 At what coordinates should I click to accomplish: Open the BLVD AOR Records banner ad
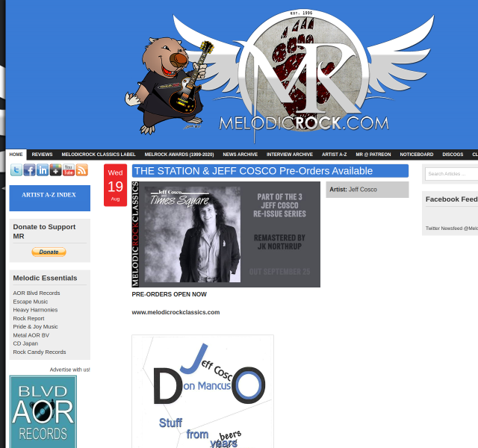point(43,411)
